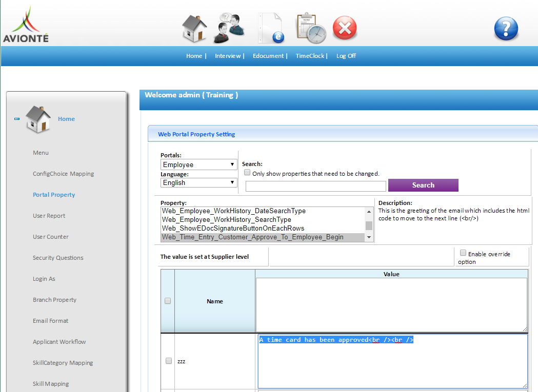Click the property list scrollbar thumb
This screenshot has width=538, height=392.
tap(369, 225)
